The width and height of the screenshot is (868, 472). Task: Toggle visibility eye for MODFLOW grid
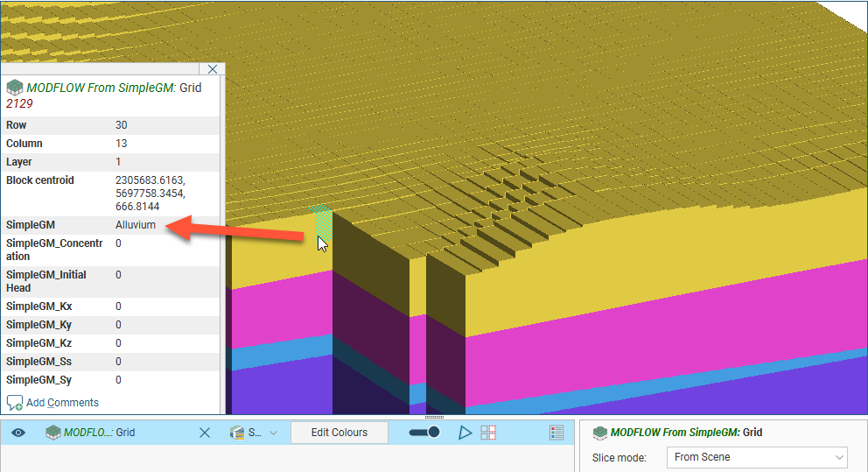[x=18, y=433]
